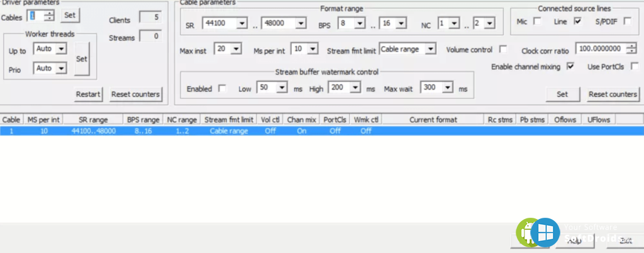The image size is (644, 253).
Task: Enable stream buffer watermark control
Action: pyautogui.click(x=221, y=89)
